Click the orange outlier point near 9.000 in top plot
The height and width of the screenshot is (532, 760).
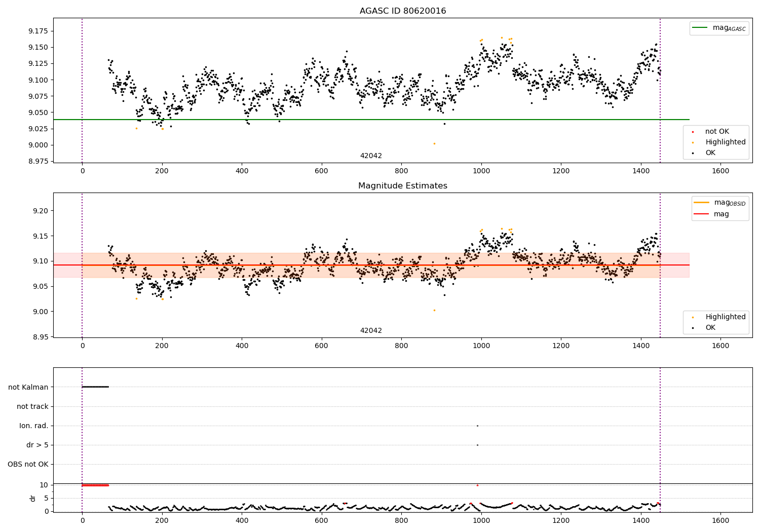tap(434, 143)
